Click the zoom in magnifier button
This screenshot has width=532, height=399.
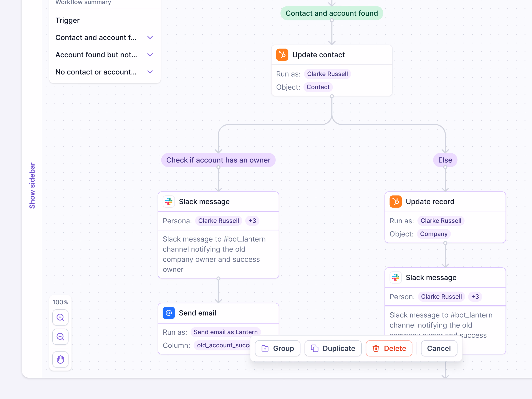pos(60,318)
